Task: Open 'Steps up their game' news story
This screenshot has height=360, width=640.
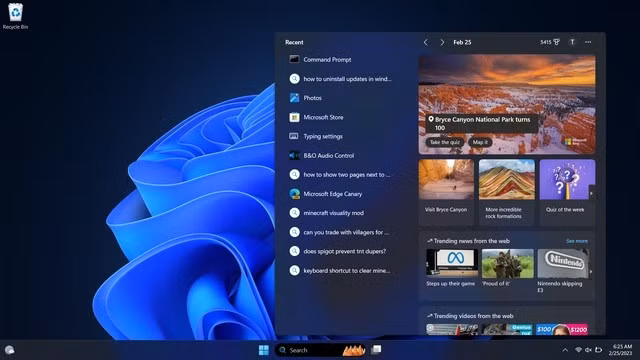Action: [451, 268]
